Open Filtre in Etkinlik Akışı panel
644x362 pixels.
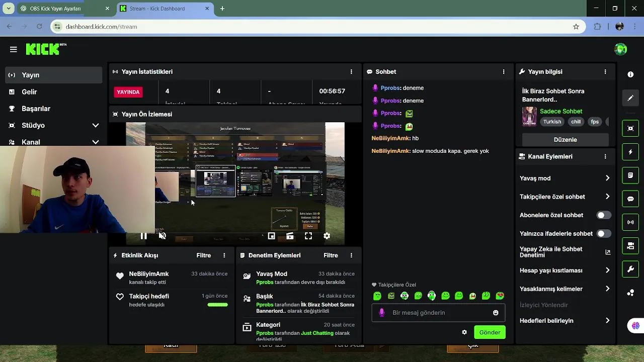point(204,255)
